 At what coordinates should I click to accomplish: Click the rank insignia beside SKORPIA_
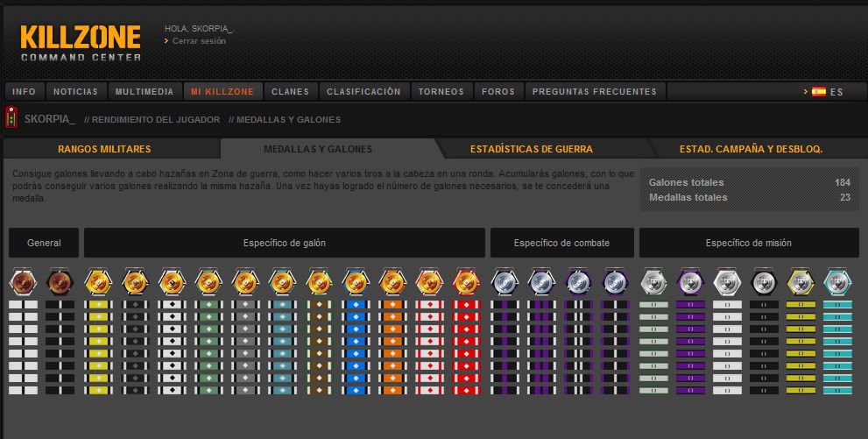[x=11, y=118]
